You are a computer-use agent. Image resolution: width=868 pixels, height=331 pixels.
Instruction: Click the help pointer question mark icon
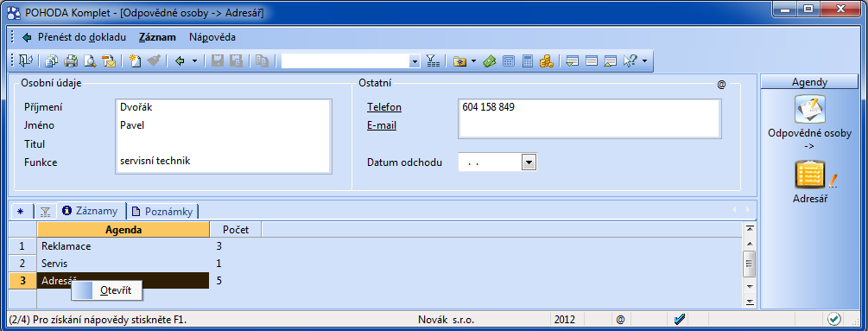point(630,60)
